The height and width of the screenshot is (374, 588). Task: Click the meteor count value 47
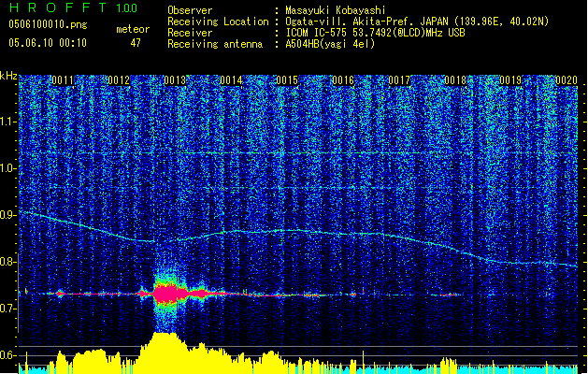click(135, 43)
